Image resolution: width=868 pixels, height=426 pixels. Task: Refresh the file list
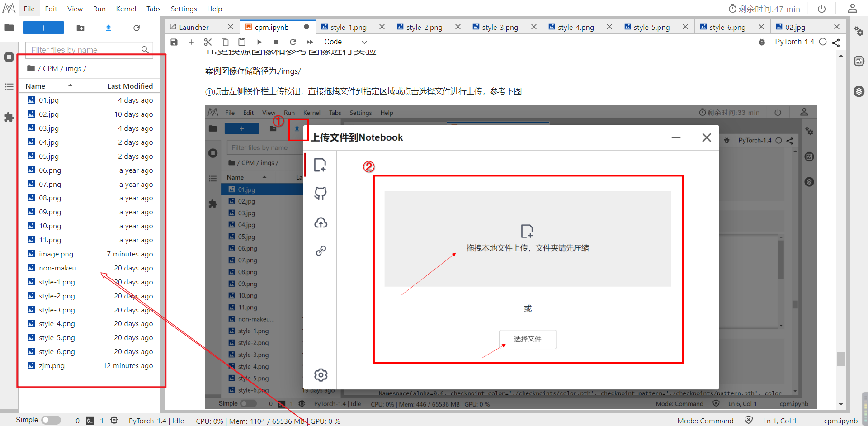[x=137, y=28]
